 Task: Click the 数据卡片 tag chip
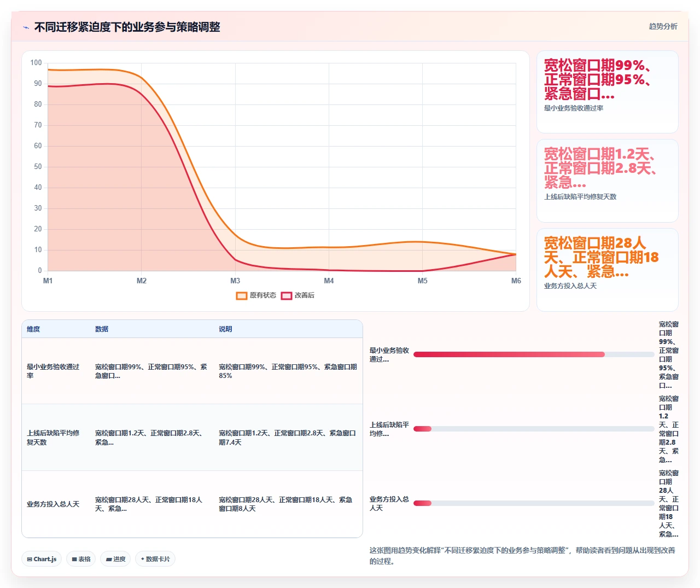click(x=155, y=559)
